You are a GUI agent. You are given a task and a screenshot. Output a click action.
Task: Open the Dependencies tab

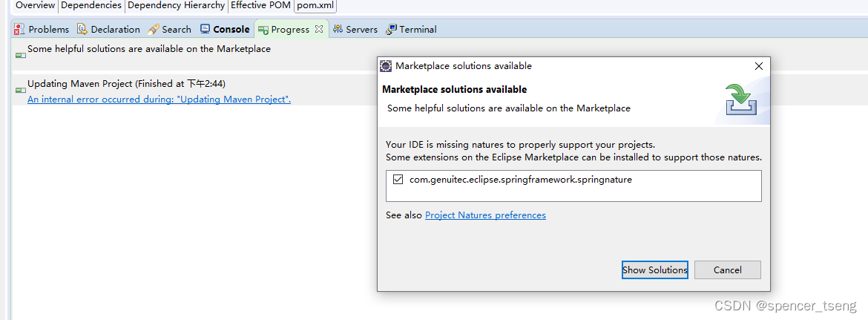91,5
